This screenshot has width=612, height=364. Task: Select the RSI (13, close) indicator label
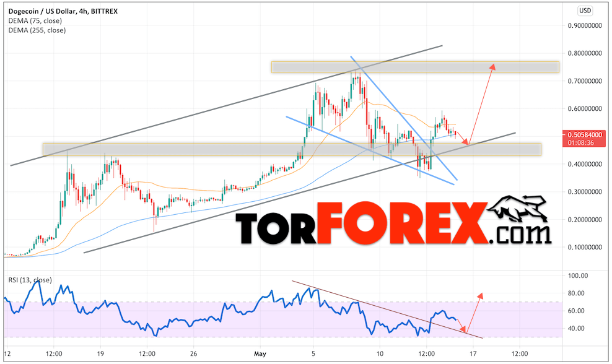click(x=30, y=280)
